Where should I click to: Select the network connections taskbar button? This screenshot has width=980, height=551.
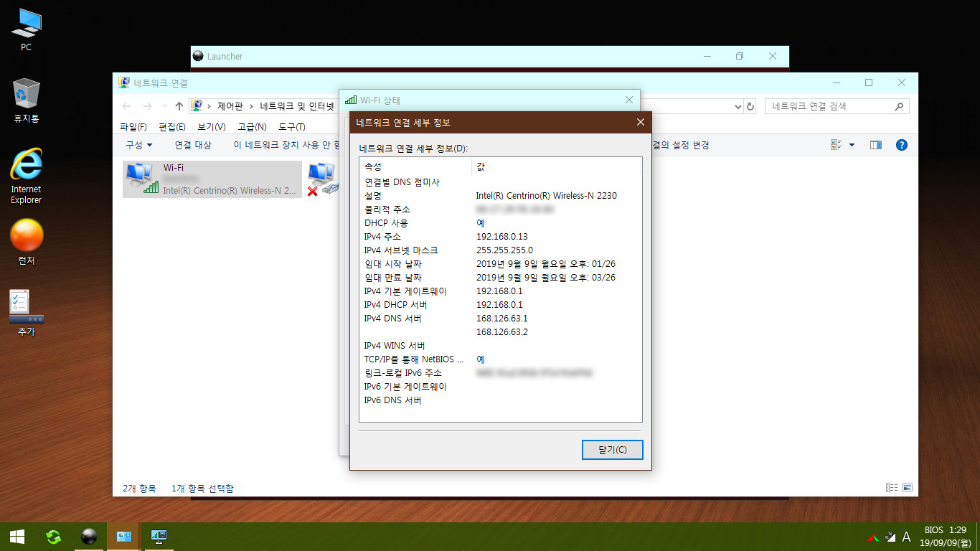(x=124, y=536)
